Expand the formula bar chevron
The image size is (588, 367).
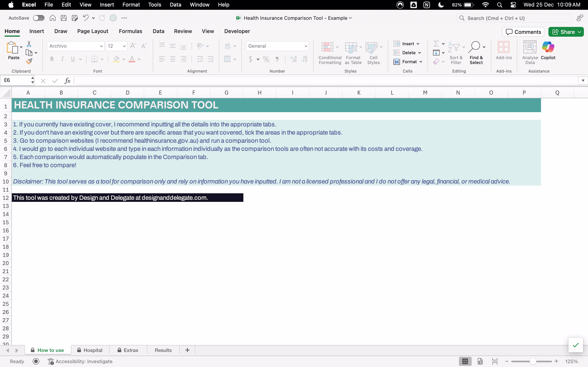583,81
